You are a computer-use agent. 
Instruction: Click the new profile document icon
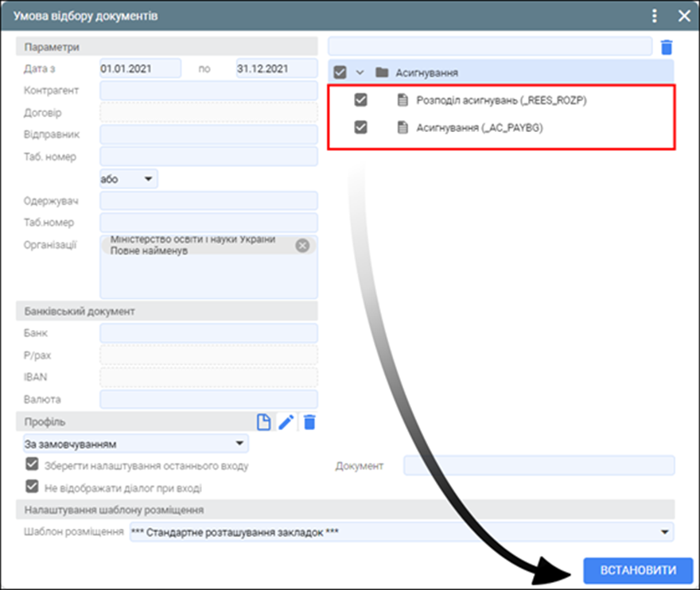coord(263,422)
